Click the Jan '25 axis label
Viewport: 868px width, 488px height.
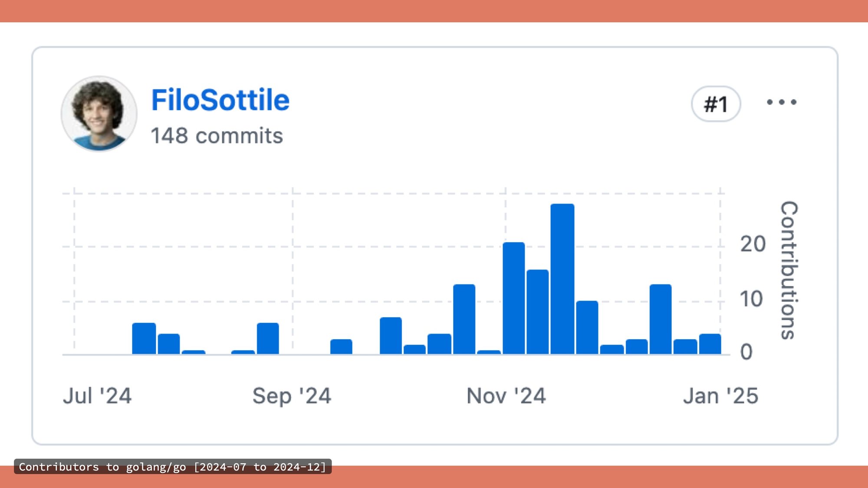pos(720,396)
